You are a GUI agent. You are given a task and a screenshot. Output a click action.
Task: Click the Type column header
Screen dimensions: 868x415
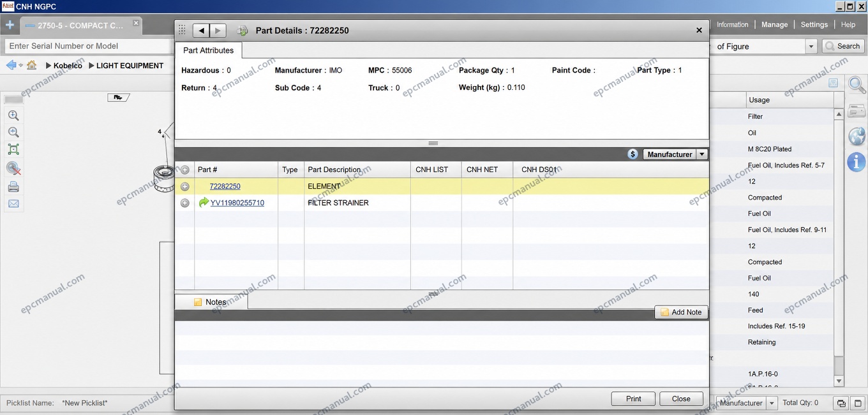coord(291,170)
